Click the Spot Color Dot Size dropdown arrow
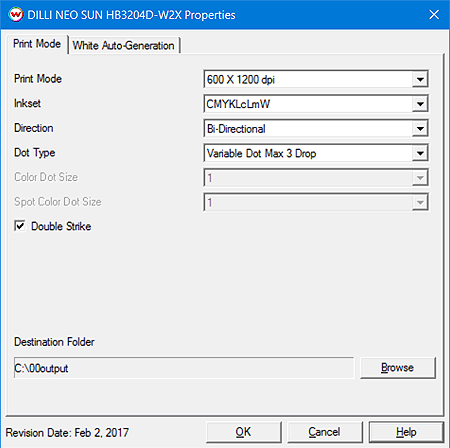The image size is (450, 448). (420, 202)
